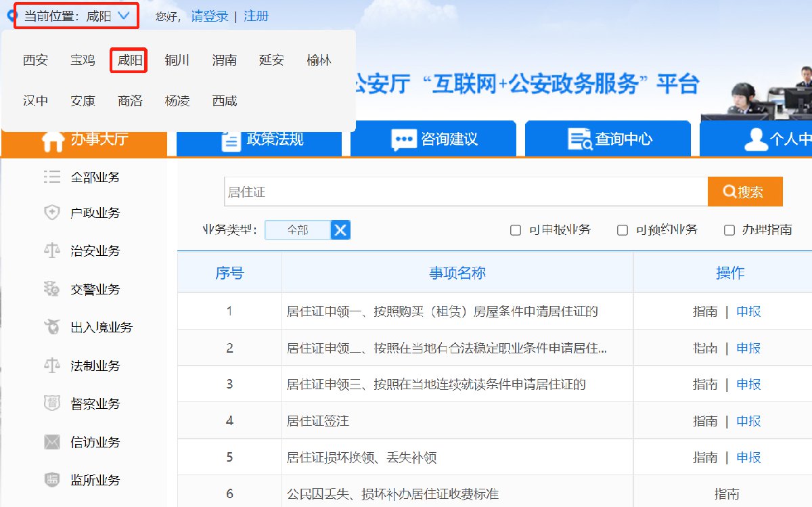Switch to the 查询中心 tab
The width and height of the screenshot is (812, 507).
(x=608, y=139)
